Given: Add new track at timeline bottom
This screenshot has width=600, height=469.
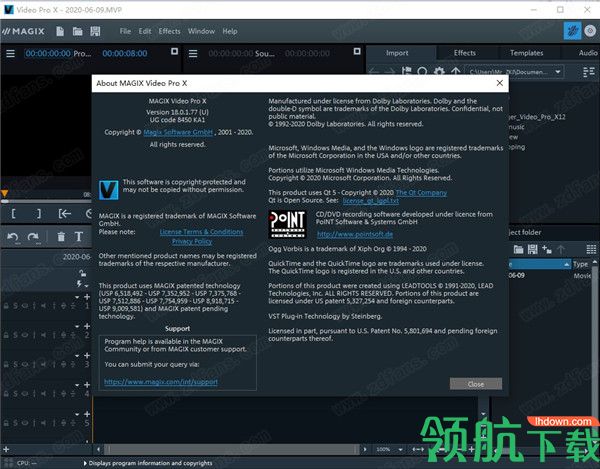Looking at the screenshot, I should coord(6,449).
